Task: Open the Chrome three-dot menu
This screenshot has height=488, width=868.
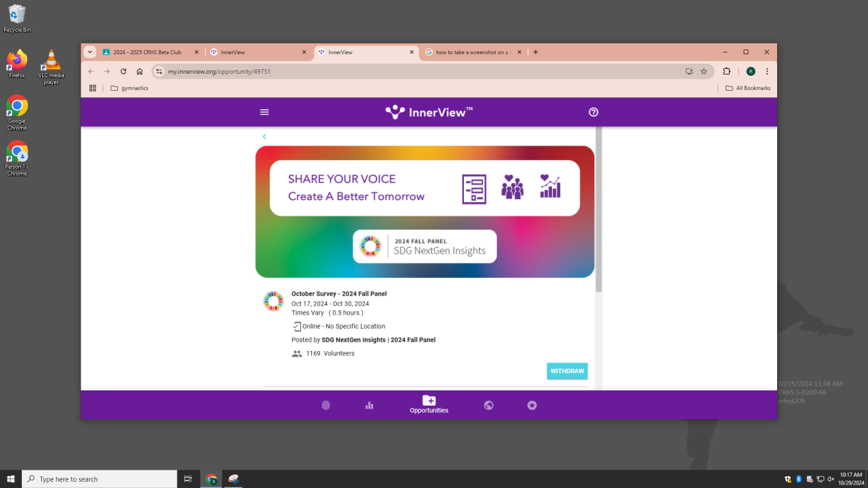Action: pyautogui.click(x=767, y=71)
